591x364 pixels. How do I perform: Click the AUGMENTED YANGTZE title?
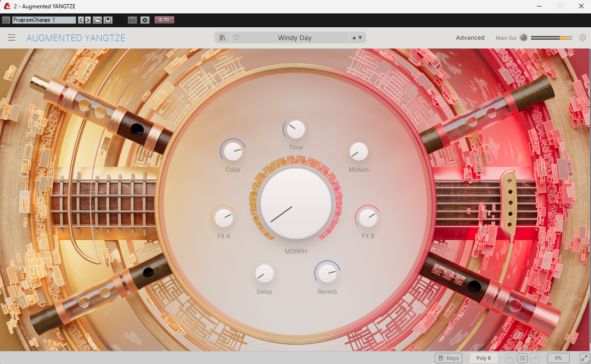76,38
